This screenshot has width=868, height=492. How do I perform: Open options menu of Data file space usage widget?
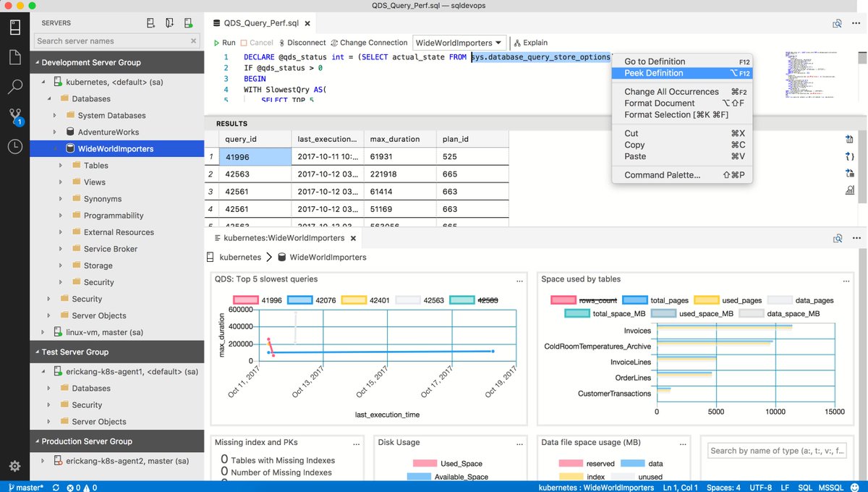coord(681,443)
